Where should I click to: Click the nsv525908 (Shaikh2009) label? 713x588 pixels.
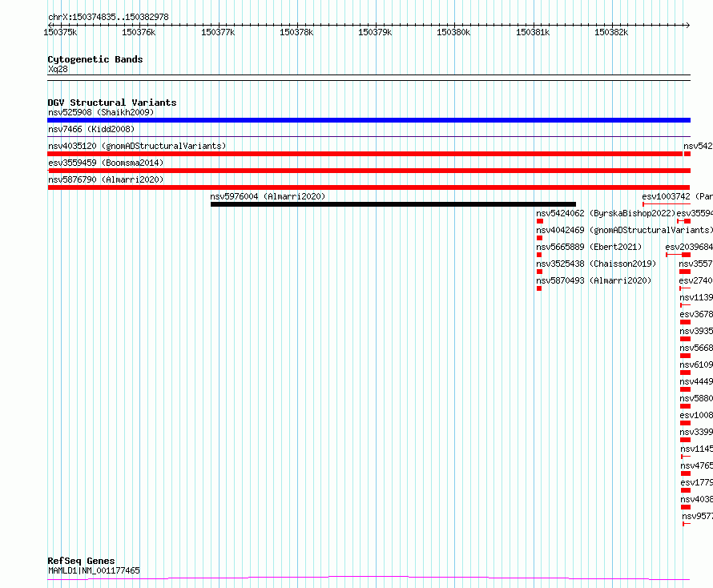101,112
